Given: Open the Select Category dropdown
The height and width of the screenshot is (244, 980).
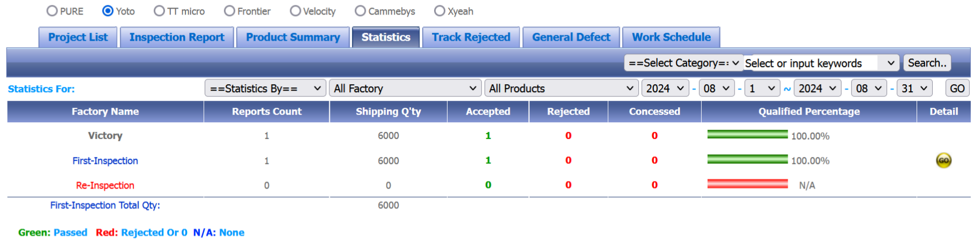Looking at the screenshot, I should pos(683,63).
